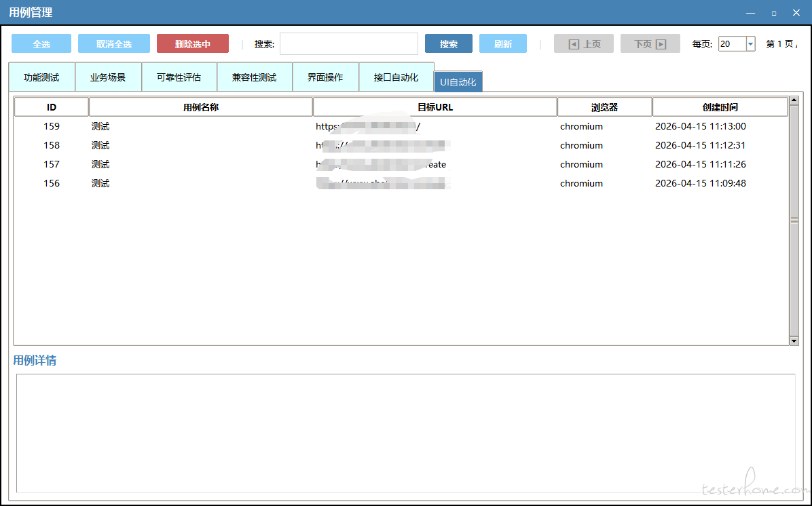The width and height of the screenshot is (812, 506).
Task: Go to next page via 下页
Action: (x=650, y=44)
